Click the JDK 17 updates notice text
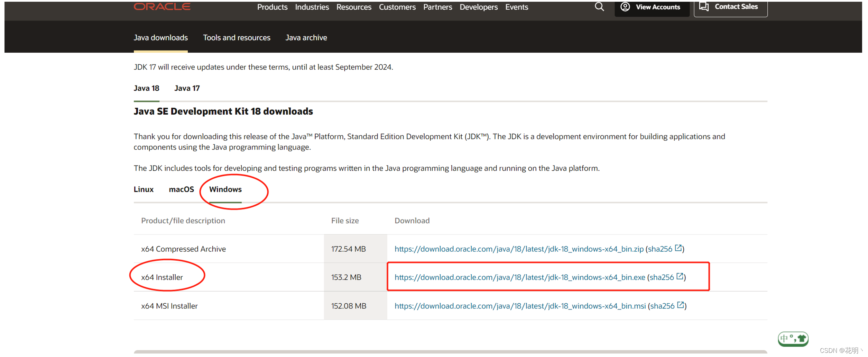The width and height of the screenshot is (868, 357). pyautogui.click(x=263, y=67)
